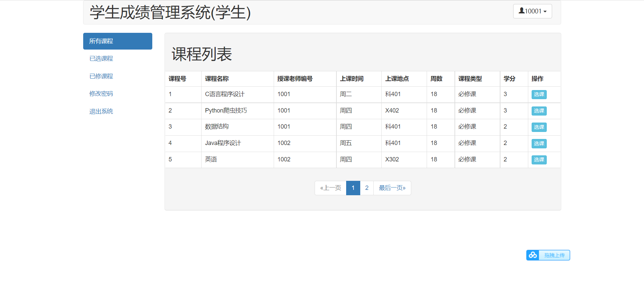
Task: Go to the previous page with «上一页
Action: tap(330, 188)
